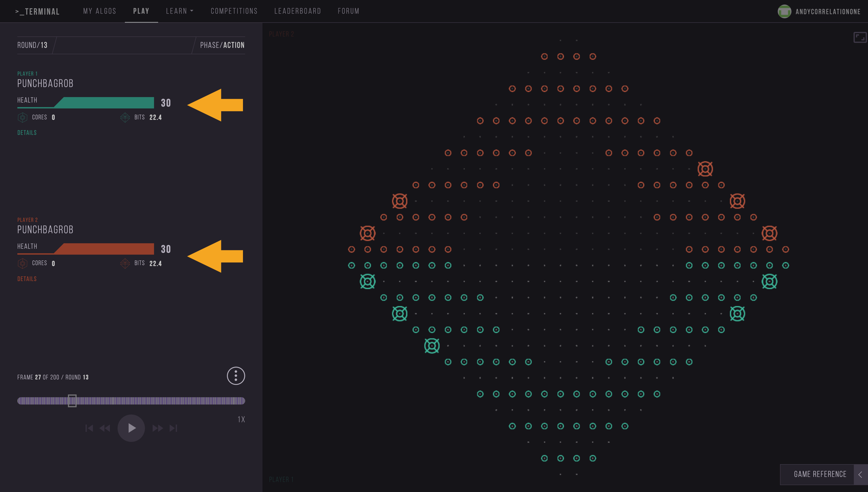Open the three-dot replay options menu
Screen dimensions: 868x492
[235, 375]
